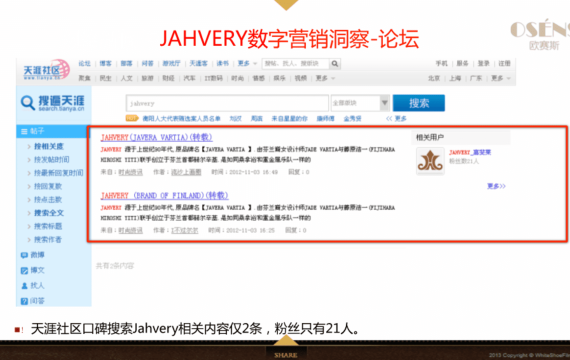The width and height of the screenshot is (570, 360).
Task: Select the 问答 icon in sidebar
Action: pyautogui.click(x=24, y=301)
